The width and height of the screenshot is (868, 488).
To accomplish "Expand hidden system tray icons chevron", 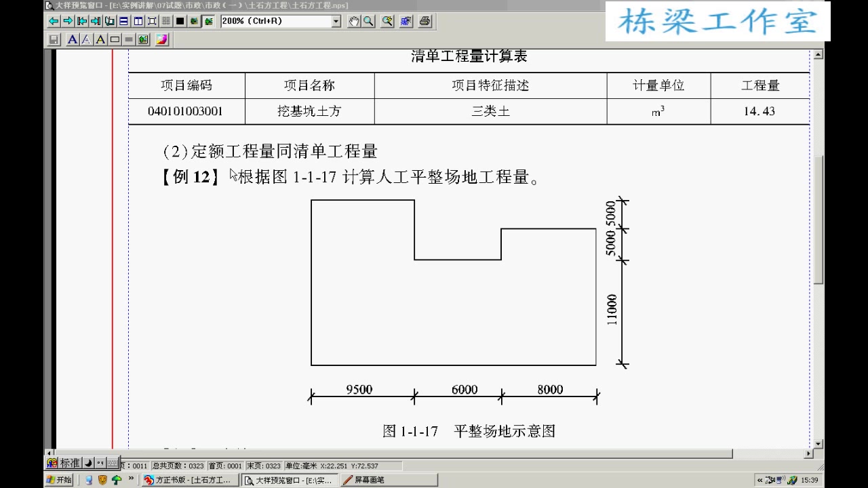I will [760, 481].
